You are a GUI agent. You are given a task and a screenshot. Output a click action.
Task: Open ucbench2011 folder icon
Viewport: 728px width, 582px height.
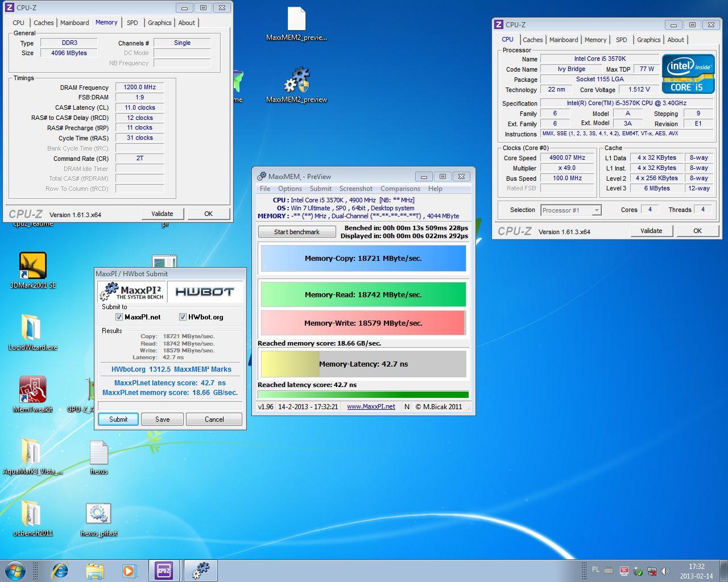tap(32, 518)
